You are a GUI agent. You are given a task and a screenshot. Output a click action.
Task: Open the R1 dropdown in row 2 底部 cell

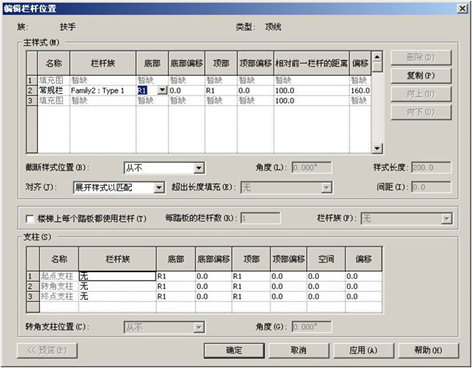(x=162, y=90)
